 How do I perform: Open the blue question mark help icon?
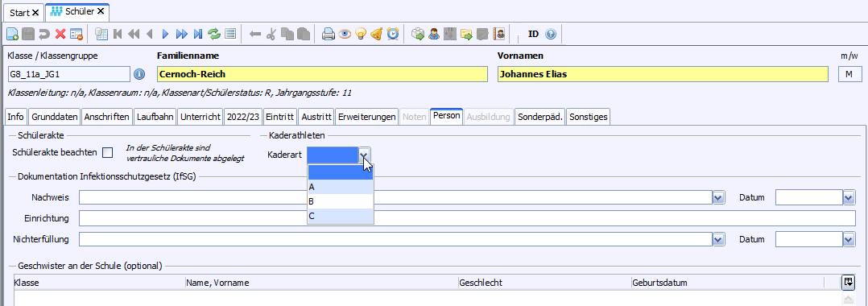(550, 35)
